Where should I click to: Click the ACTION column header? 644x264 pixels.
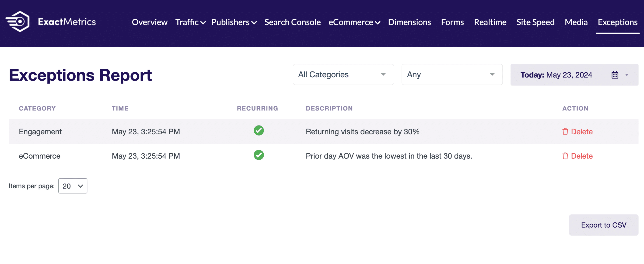point(575,108)
